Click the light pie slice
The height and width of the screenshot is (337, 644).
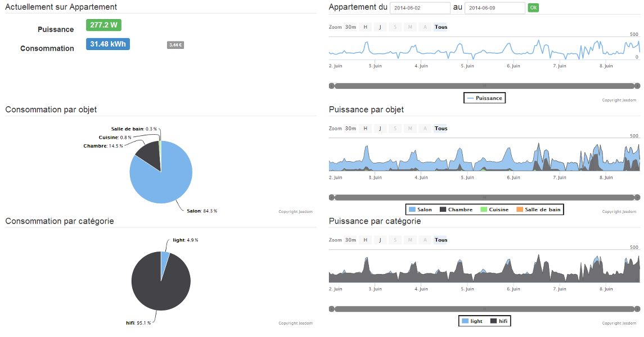164,261
